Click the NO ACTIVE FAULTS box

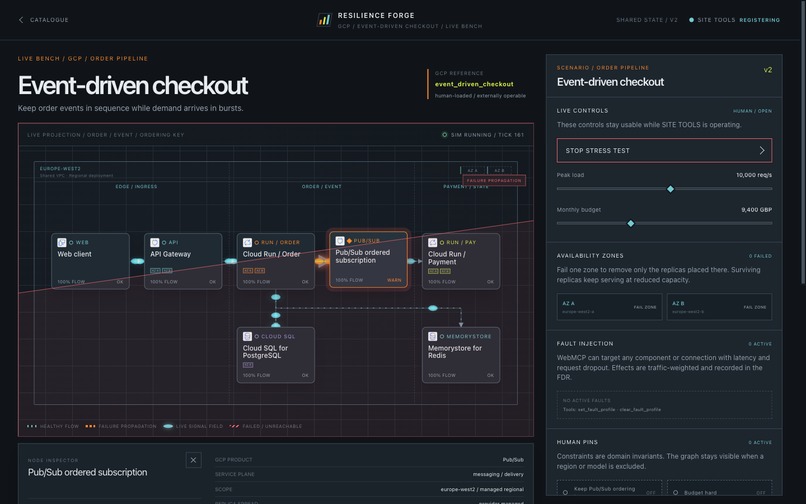tap(664, 405)
